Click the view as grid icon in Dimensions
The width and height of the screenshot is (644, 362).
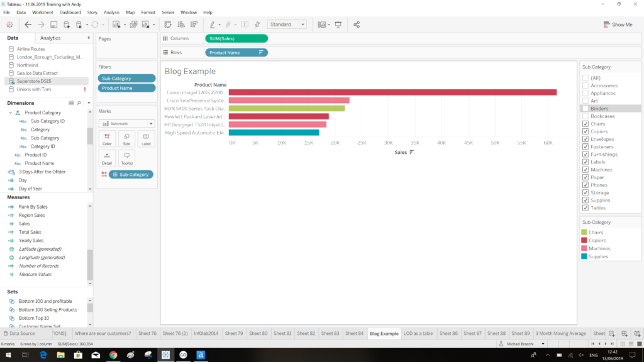(x=71, y=103)
